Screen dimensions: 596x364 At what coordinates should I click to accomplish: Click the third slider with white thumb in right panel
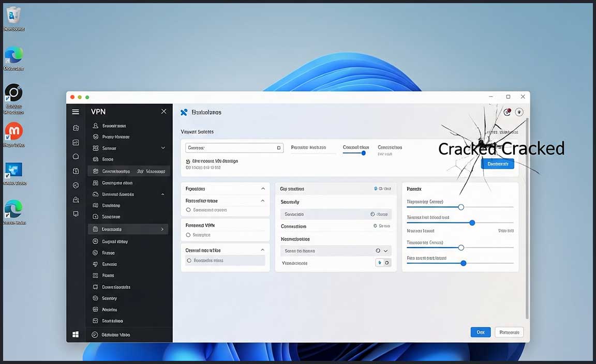point(460,248)
